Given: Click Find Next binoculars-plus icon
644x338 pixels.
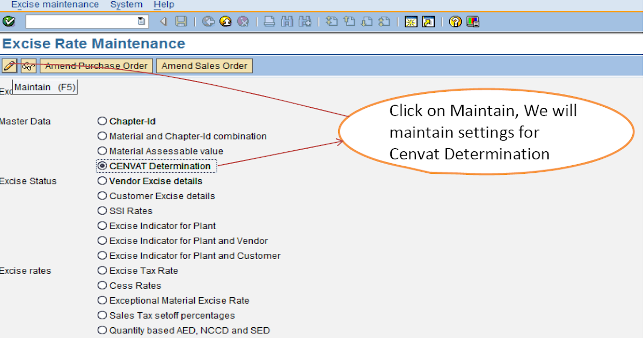Looking at the screenshot, I should tap(304, 22).
